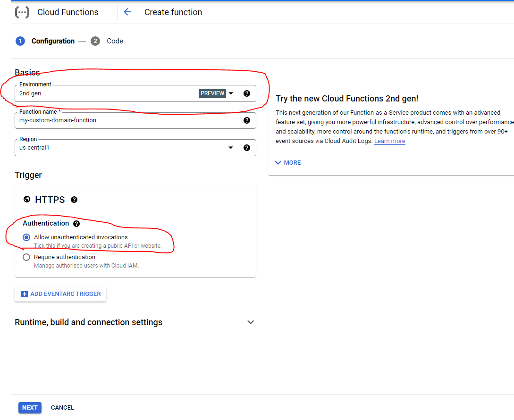The width and height of the screenshot is (514, 420).
Task: Click the Authentication help icon
Action: (76, 224)
